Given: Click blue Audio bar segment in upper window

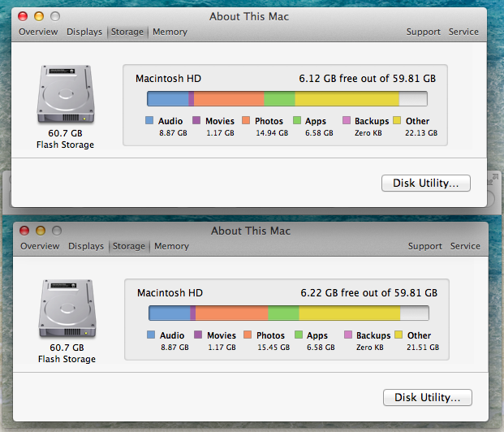Looking at the screenshot, I should click(x=168, y=99).
